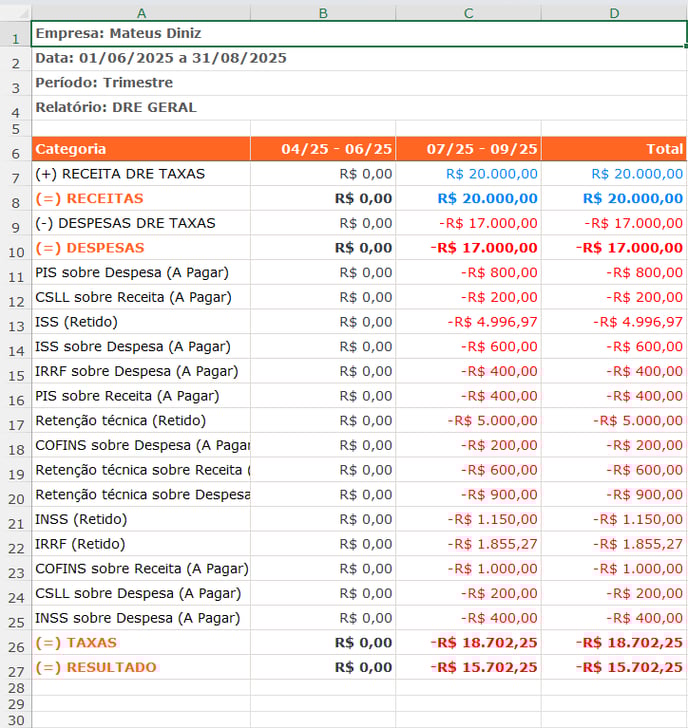Screen dimensions: 688x728
Task: Select row 6 header
Action: click(15, 149)
